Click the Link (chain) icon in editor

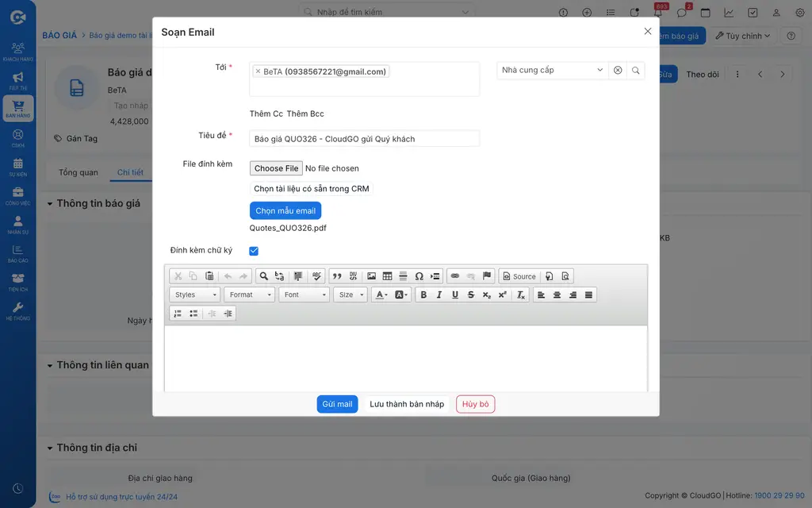click(x=454, y=276)
